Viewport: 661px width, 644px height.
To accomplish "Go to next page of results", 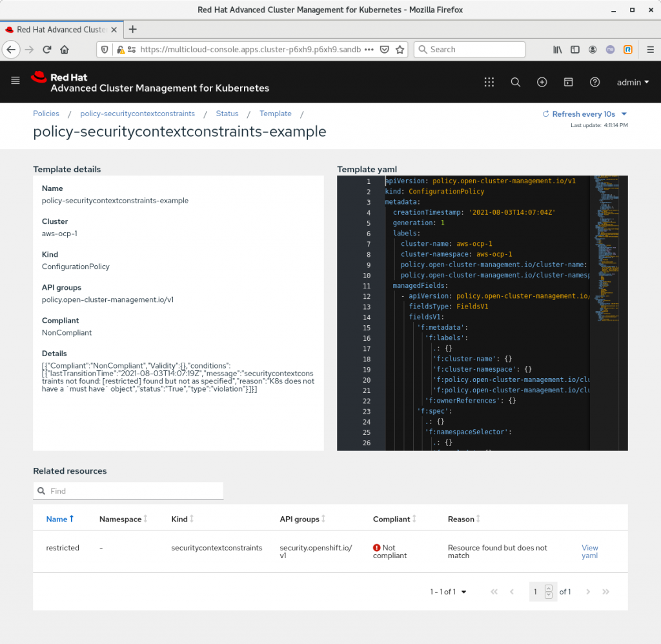I will pos(587,592).
